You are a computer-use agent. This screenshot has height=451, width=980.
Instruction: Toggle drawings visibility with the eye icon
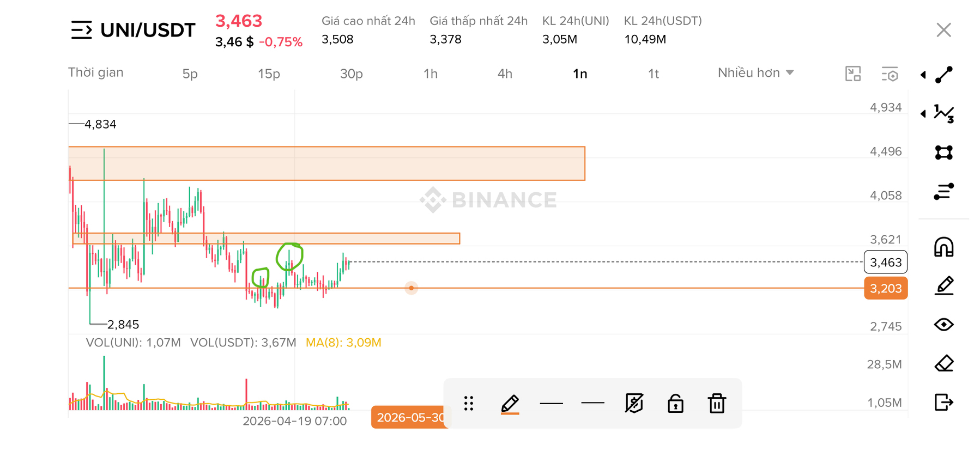943,325
